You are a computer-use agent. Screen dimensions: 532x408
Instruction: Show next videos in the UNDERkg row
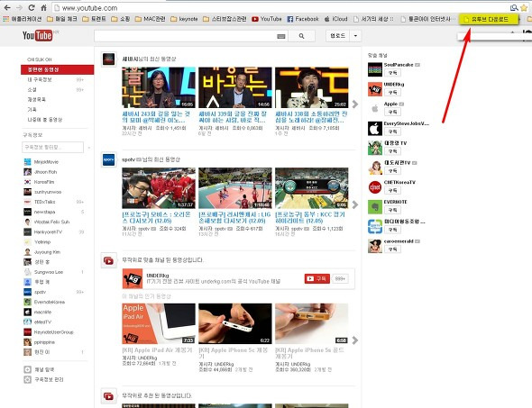355,340
